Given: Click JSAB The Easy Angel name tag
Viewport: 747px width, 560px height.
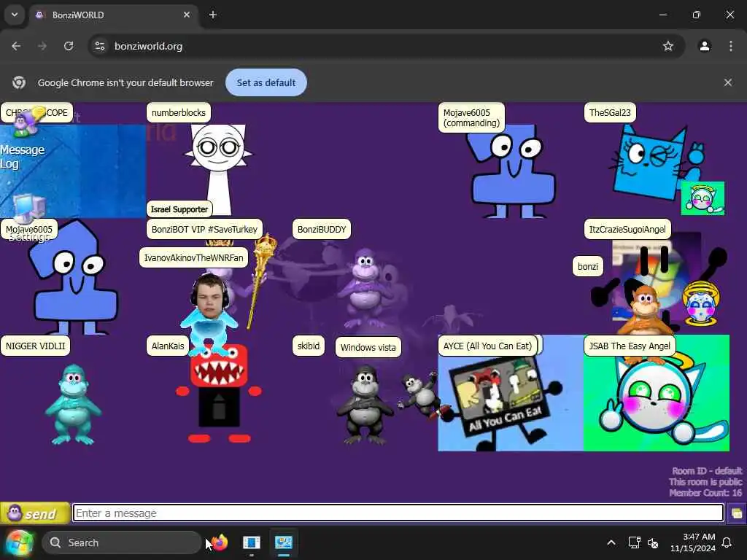Looking at the screenshot, I should (630, 346).
